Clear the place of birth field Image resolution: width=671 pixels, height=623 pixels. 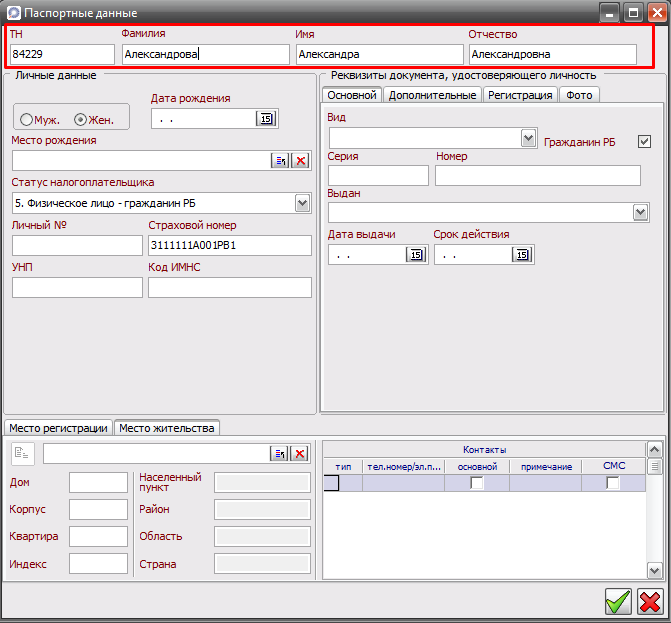[x=300, y=161]
